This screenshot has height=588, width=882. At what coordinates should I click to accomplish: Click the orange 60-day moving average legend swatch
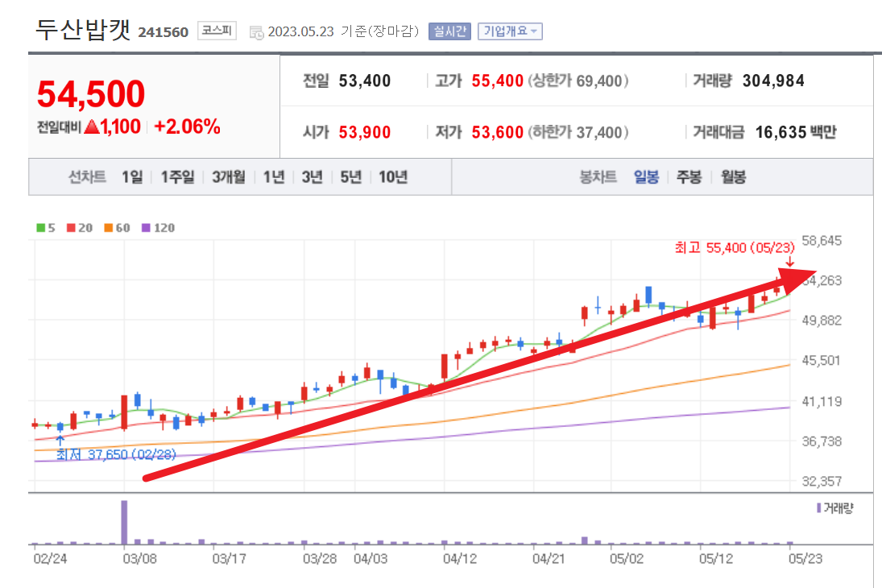(x=109, y=228)
